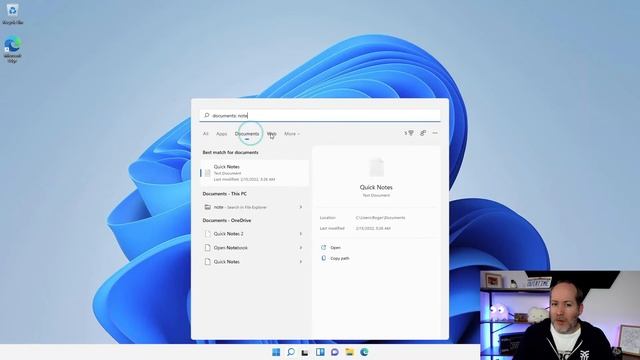This screenshot has width=640, height=360.
Task: Click "note - Search in File Explorer" result
Action: click(240, 207)
